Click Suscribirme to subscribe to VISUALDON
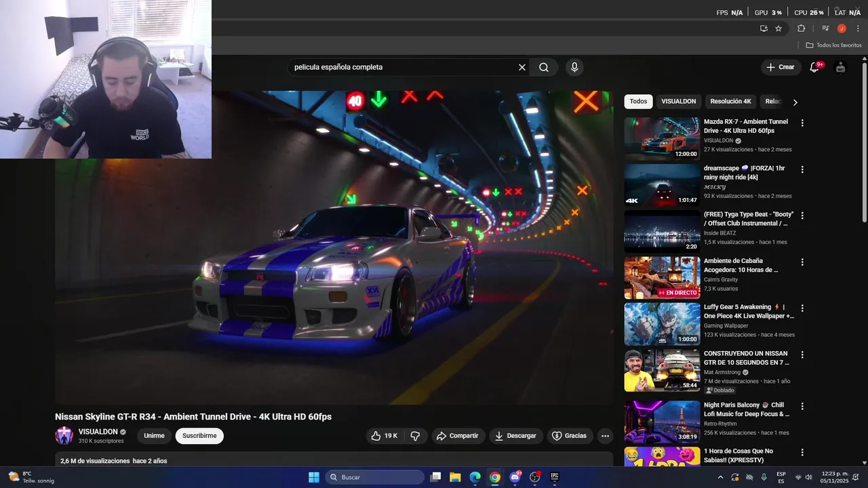 pos(199,436)
